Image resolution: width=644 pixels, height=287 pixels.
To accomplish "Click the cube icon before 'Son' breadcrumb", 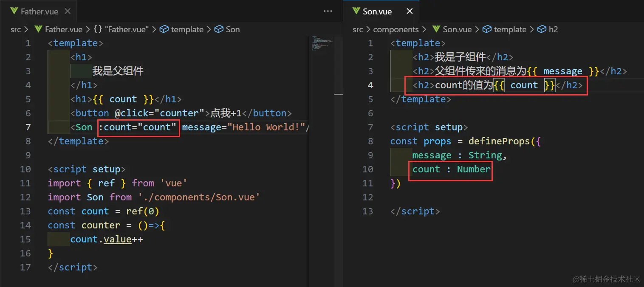I will (x=219, y=29).
